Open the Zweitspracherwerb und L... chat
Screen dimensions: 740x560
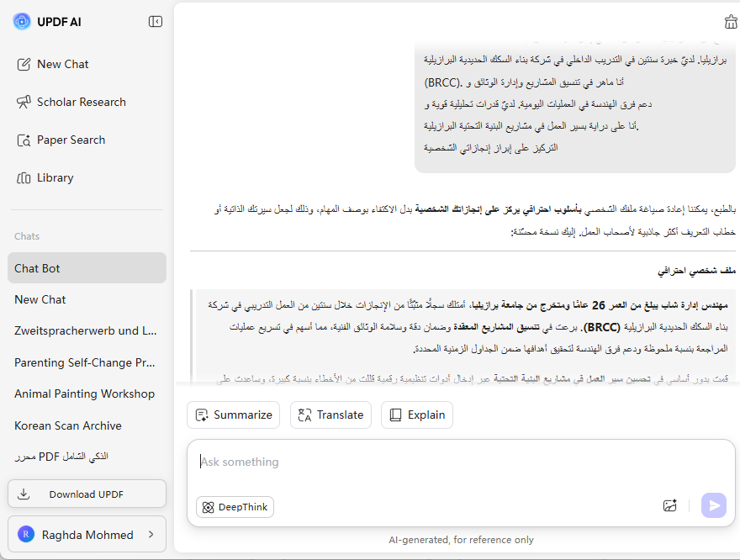point(87,330)
